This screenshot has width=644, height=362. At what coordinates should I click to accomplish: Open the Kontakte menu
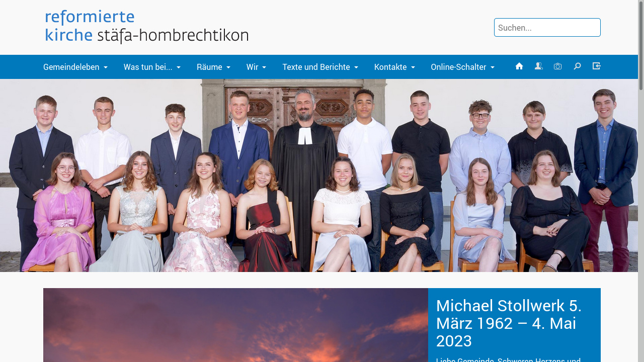pos(394,67)
